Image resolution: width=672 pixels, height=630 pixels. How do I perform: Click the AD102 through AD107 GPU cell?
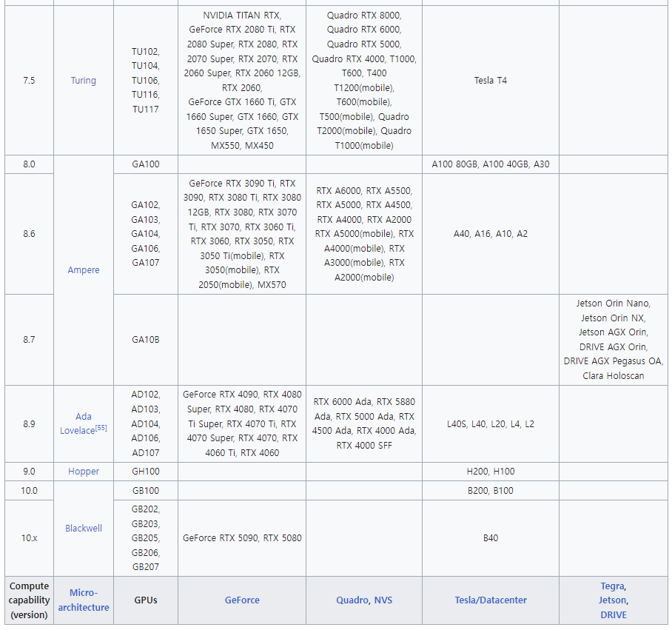pyautogui.click(x=146, y=424)
